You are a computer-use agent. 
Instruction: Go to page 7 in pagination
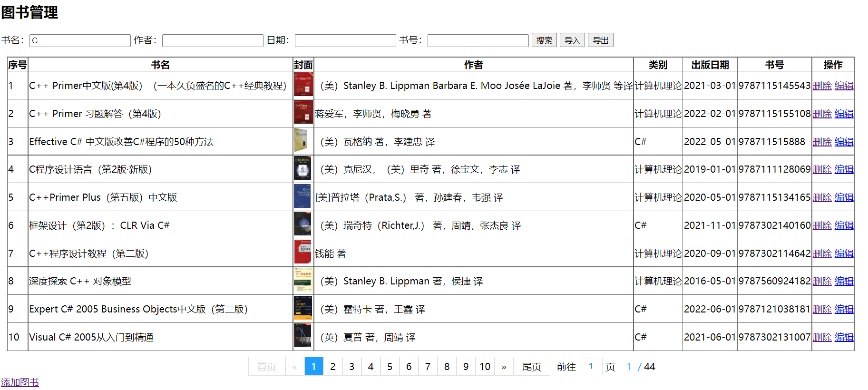click(428, 367)
